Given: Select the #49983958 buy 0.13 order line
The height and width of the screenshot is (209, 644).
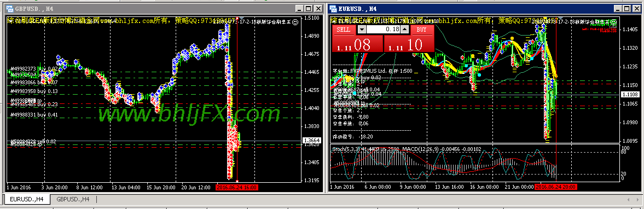Looking at the screenshot, I should coord(34,91).
